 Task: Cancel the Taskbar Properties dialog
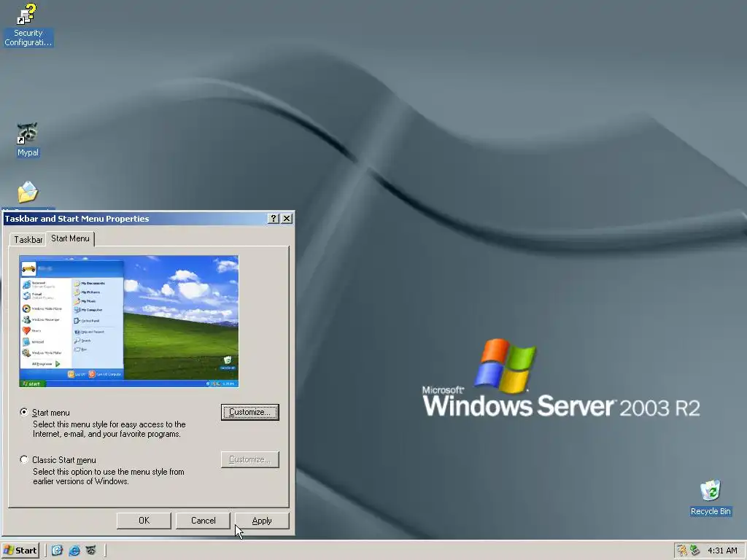tap(203, 521)
